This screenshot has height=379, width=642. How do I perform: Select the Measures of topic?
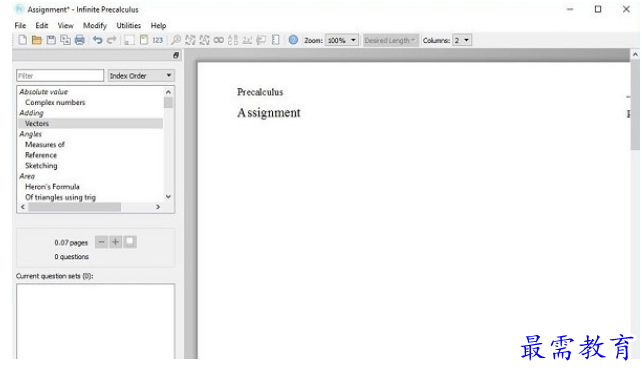tap(45, 144)
